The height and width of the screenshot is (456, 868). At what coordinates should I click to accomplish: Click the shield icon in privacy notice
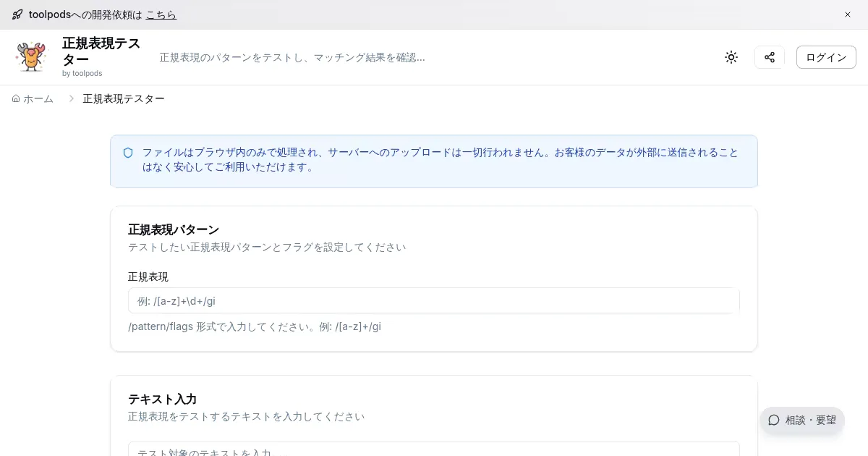coord(128,153)
